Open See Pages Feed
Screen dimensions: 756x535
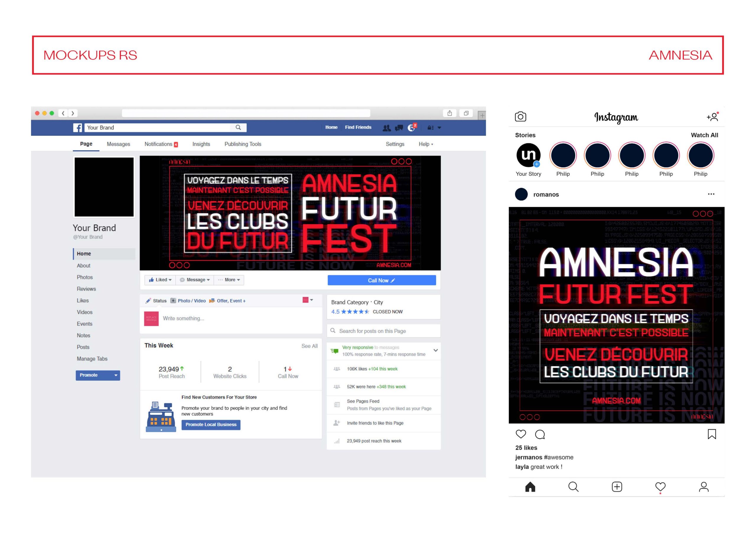coord(384,405)
